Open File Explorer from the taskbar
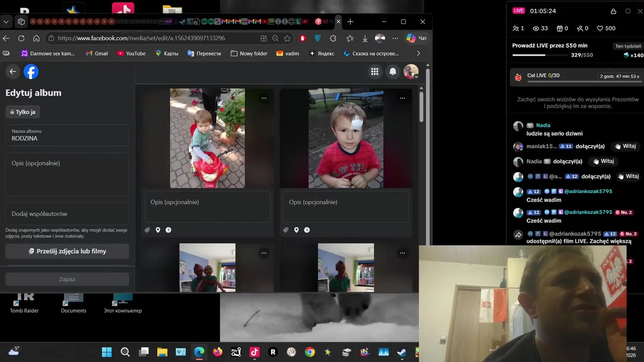The image size is (644, 362). [x=162, y=352]
